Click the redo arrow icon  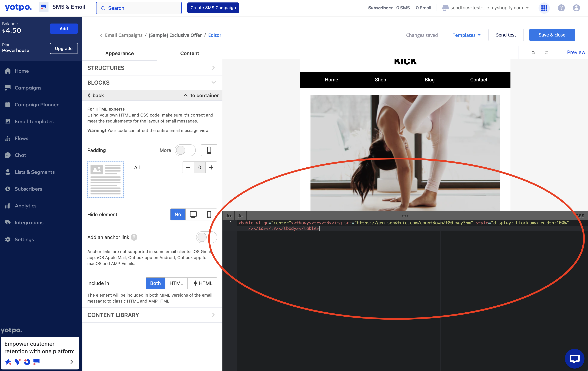546,52
